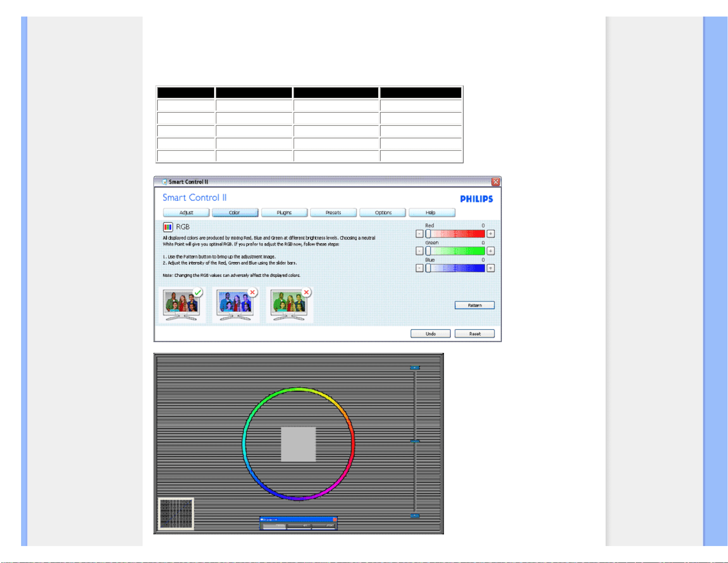This screenshot has width=728, height=563.
Task: Select the Presets tab
Action: click(x=333, y=213)
